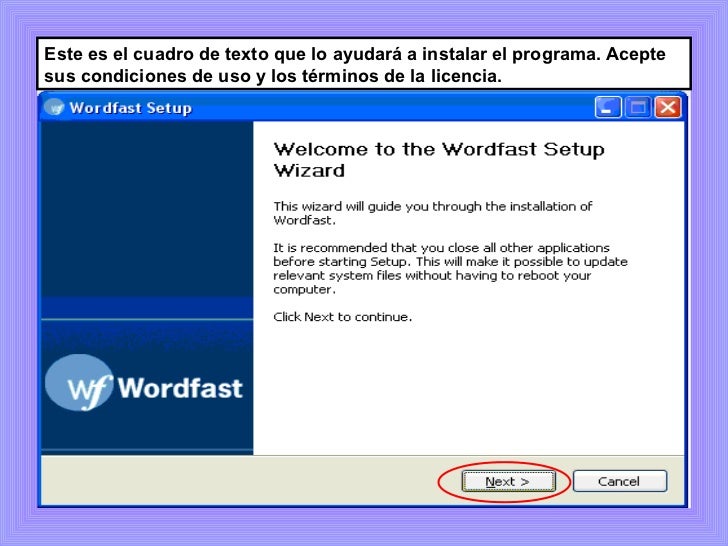
Task: Click the Wordfast icon in the title bar
Action: coord(54,108)
